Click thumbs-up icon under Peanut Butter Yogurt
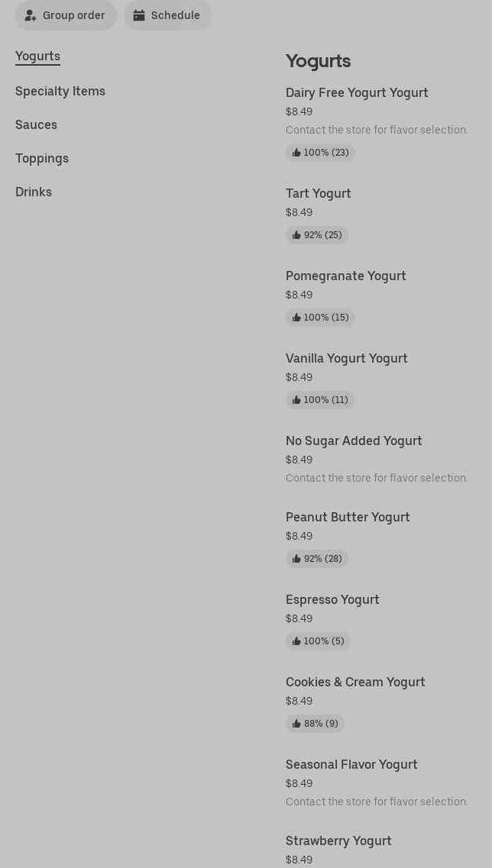 click(x=296, y=559)
